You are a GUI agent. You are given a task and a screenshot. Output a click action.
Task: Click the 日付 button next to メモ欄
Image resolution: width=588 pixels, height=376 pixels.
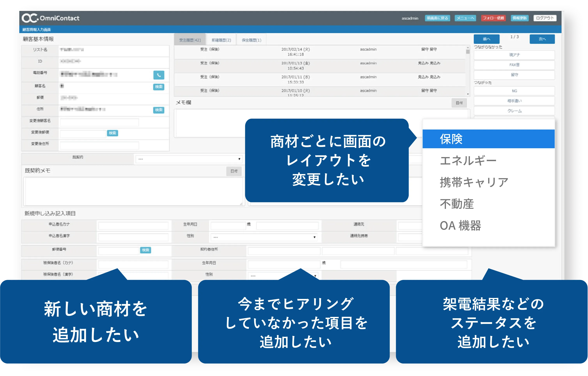click(x=459, y=103)
